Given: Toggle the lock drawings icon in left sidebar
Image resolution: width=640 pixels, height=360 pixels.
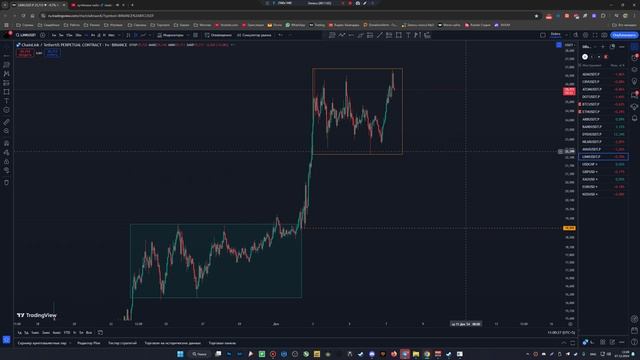Looking at the screenshot, I should 6,162.
